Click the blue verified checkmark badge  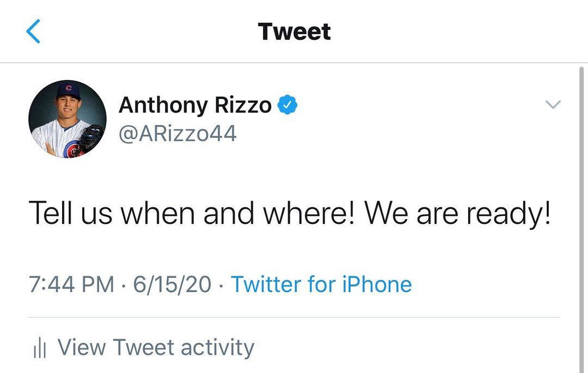click(x=287, y=104)
